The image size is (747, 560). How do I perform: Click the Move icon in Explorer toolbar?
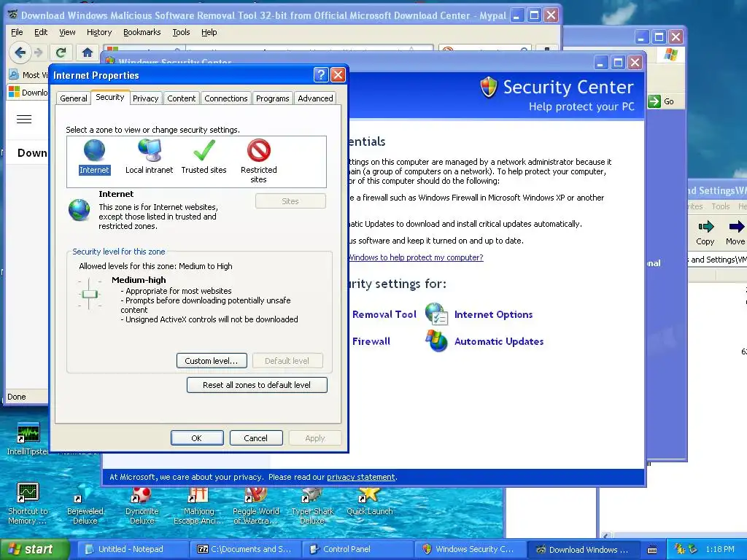(737, 227)
